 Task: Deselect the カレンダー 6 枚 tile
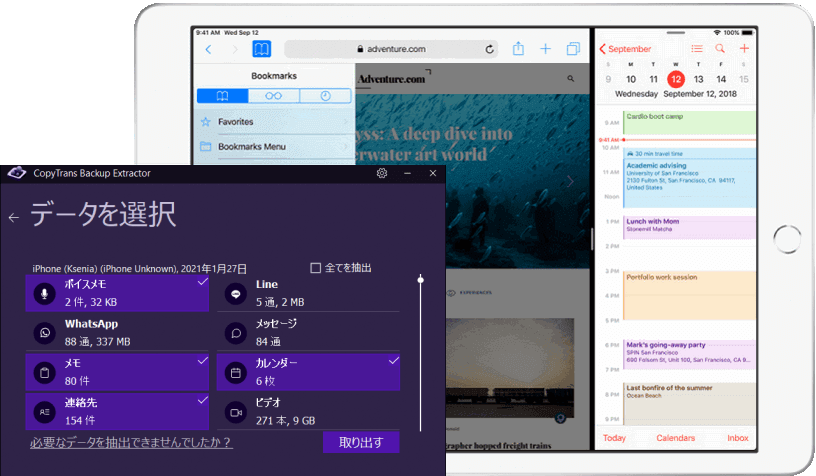[308, 372]
